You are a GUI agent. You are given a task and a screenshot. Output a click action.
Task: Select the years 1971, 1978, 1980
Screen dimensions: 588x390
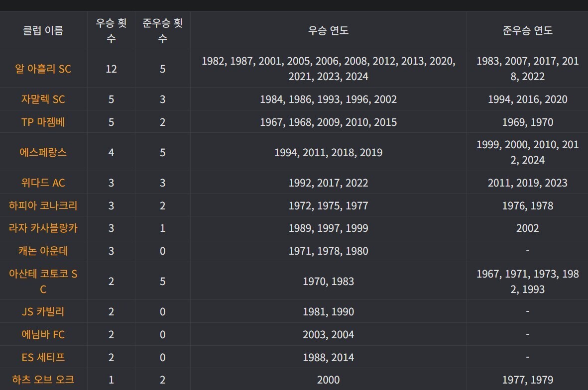[x=329, y=251]
